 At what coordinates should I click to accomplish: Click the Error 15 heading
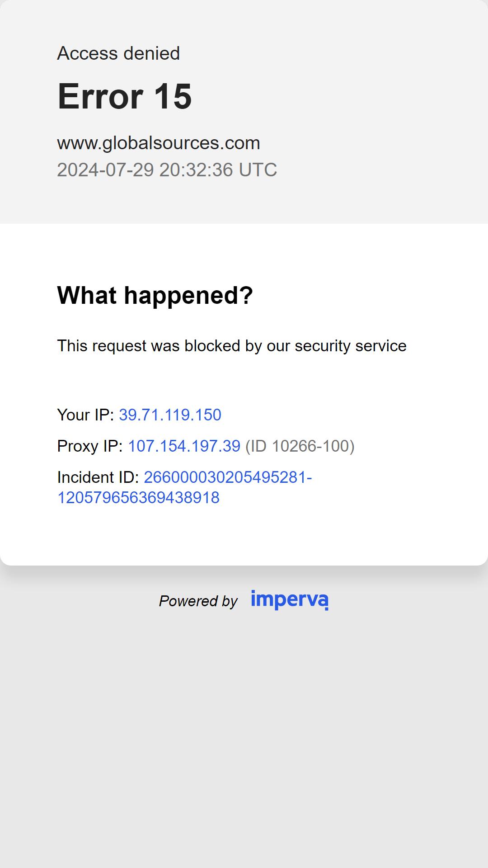(125, 96)
